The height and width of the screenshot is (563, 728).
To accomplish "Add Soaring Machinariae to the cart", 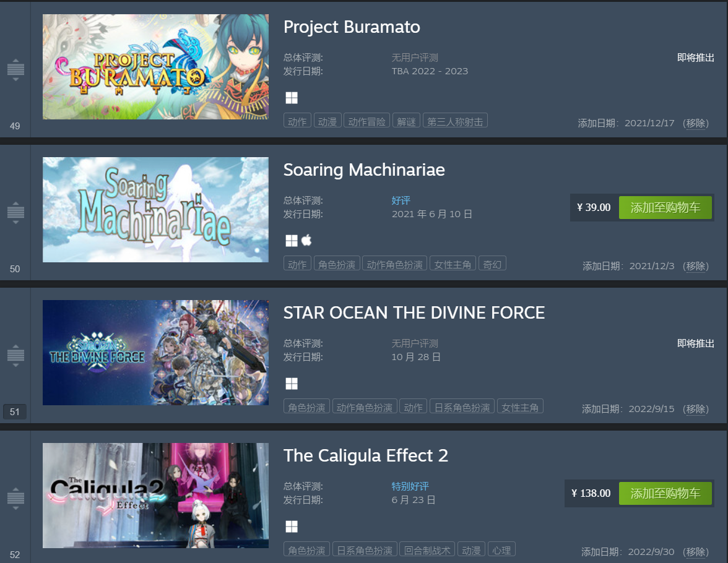I will coord(665,207).
